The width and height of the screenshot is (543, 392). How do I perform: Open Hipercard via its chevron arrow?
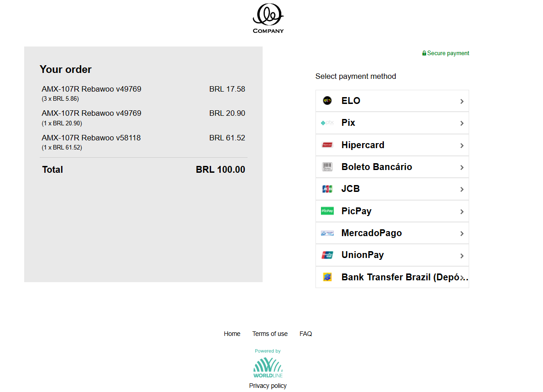coord(462,145)
